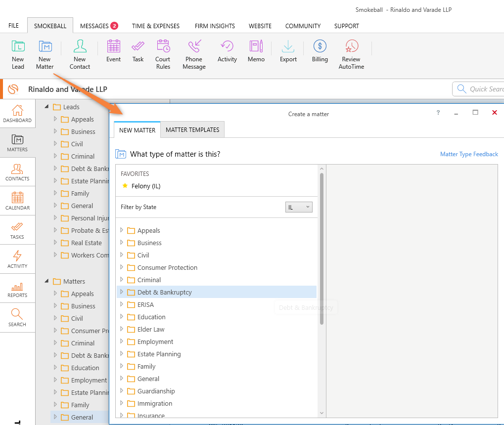Open Review AutoTime
504x425 pixels.
click(x=351, y=54)
